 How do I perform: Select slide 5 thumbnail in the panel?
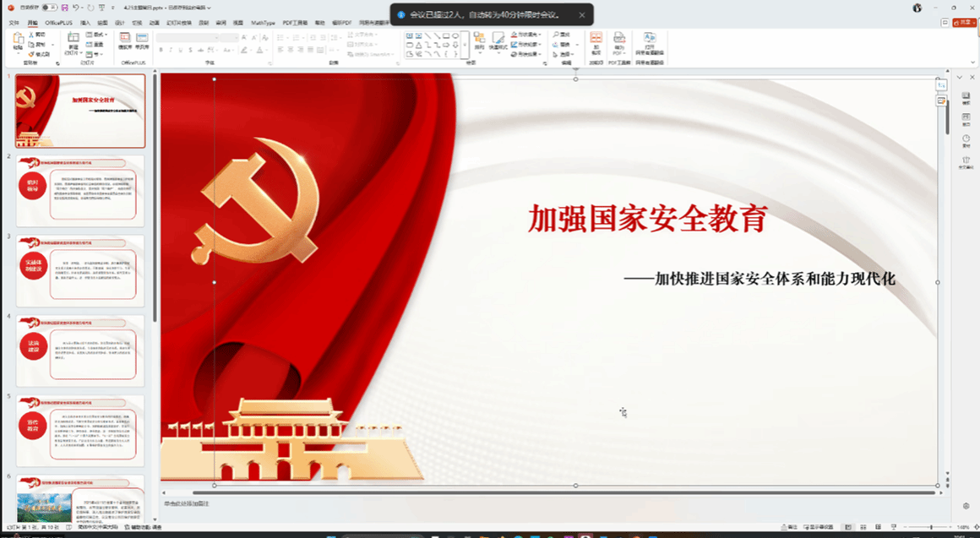(x=80, y=431)
